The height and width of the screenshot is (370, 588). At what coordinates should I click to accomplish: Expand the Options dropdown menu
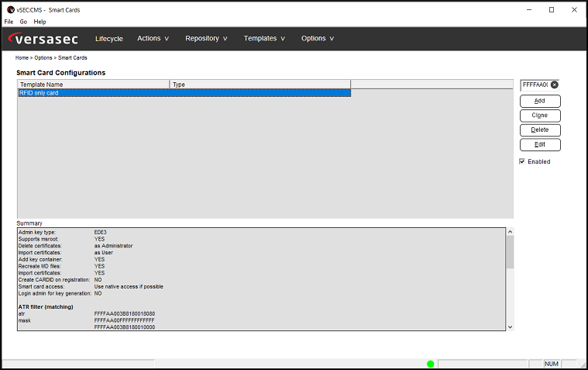point(318,38)
